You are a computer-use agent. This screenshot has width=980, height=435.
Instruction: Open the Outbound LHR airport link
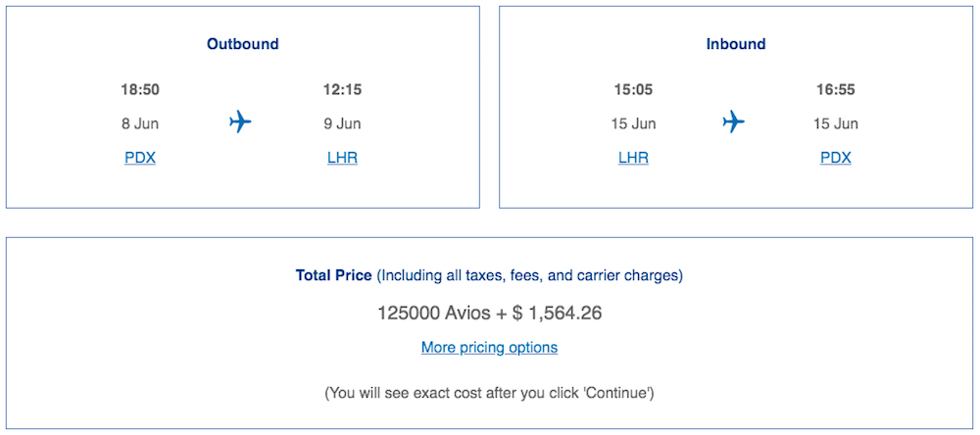342,158
